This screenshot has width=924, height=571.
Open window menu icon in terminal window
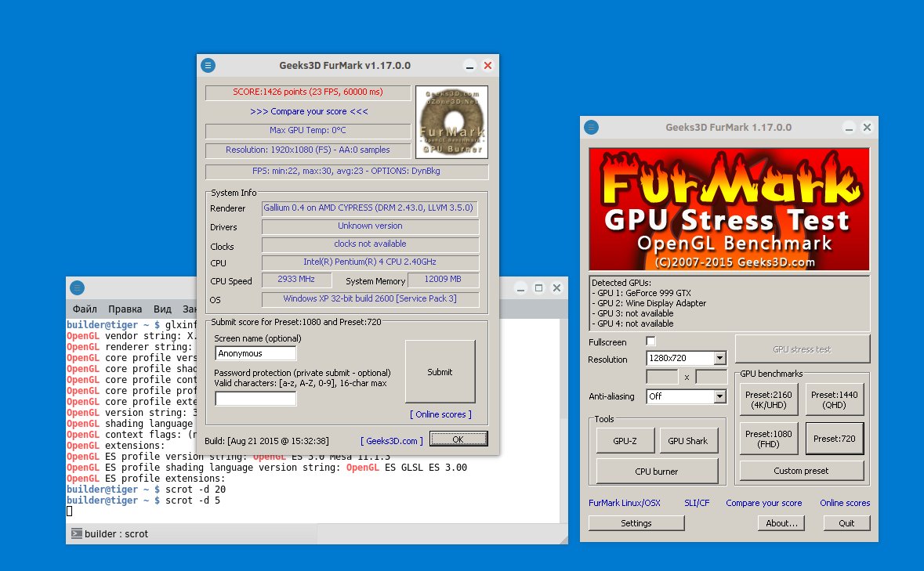click(x=78, y=288)
